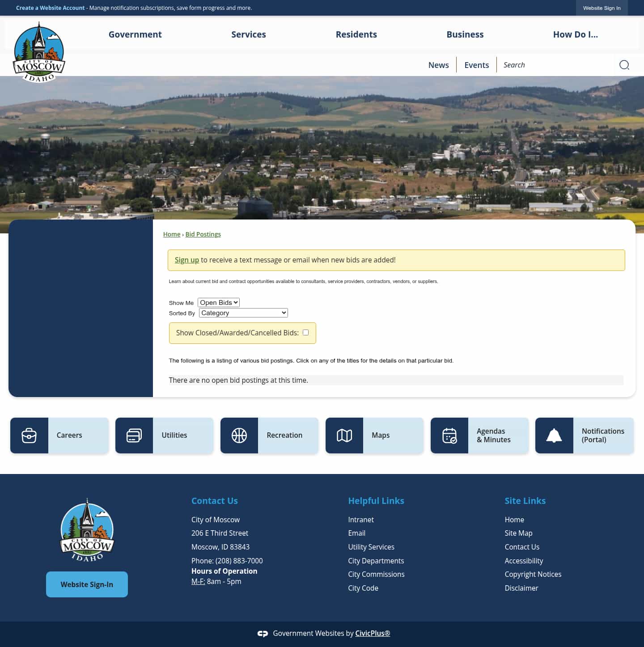Click the Bid Postings breadcrumb link
Viewport: 644px width, 647px height.
coord(203,234)
